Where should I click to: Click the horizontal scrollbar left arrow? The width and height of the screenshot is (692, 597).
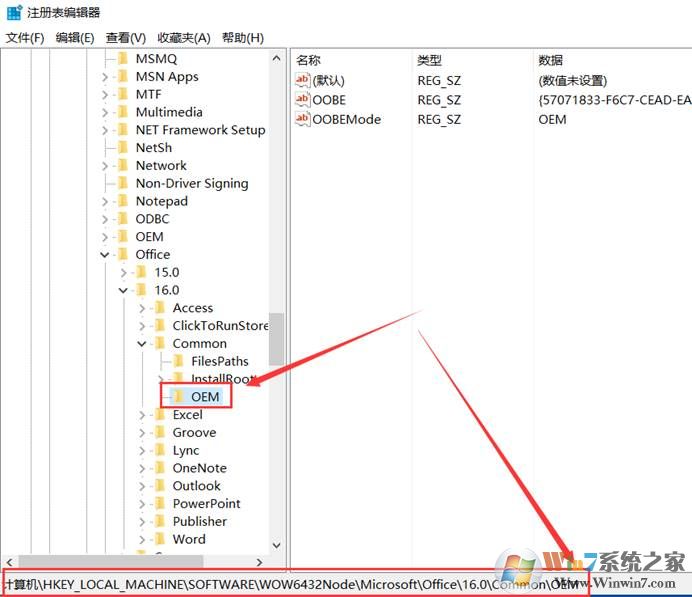click(10, 562)
